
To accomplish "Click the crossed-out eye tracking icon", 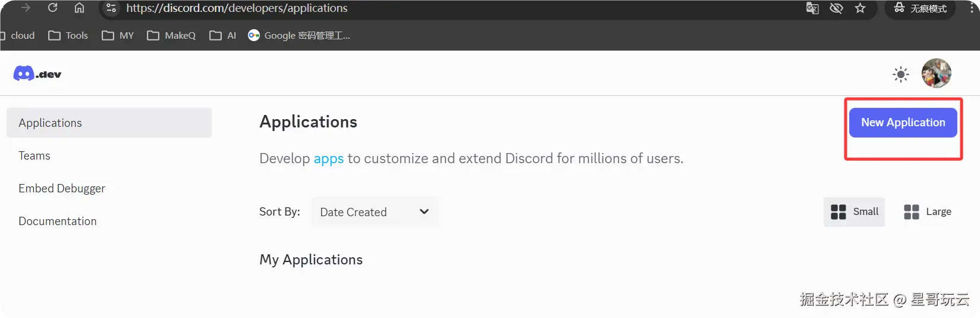I will coord(836,8).
